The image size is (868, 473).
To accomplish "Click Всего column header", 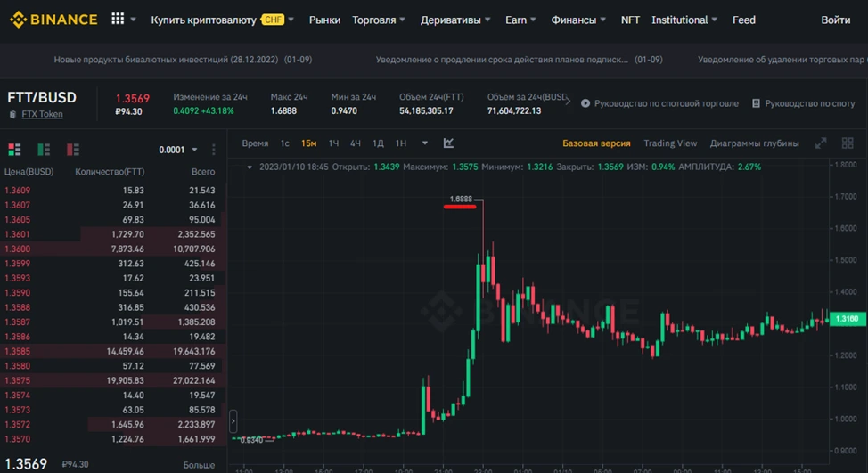I will tap(203, 172).
